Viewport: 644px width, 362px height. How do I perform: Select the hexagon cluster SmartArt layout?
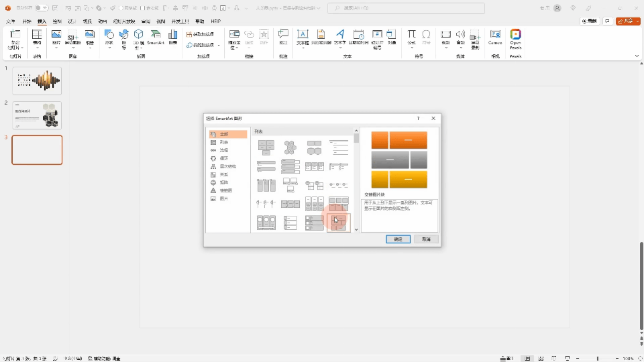click(290, 147)
